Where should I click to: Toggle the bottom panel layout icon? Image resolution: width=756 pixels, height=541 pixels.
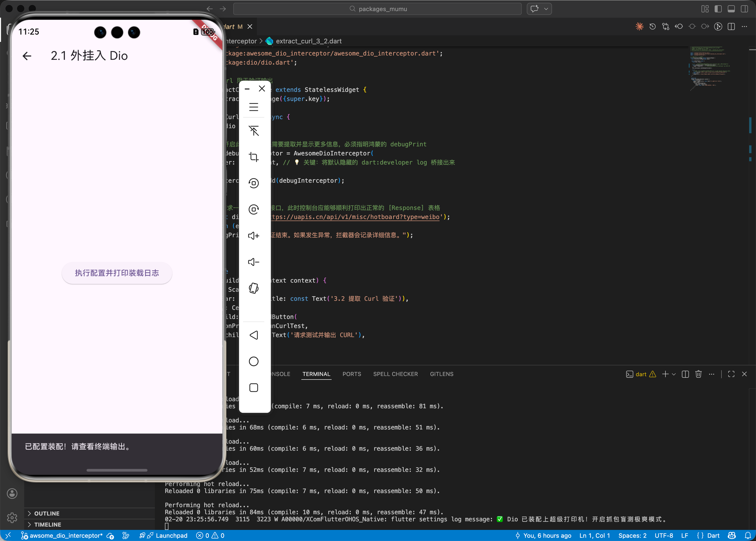(x=731, y=9)
